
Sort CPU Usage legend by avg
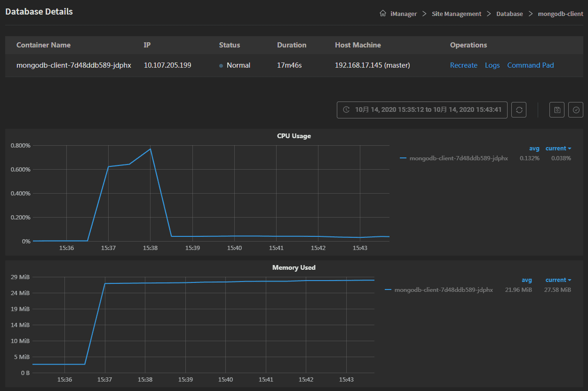pos(534,149)
